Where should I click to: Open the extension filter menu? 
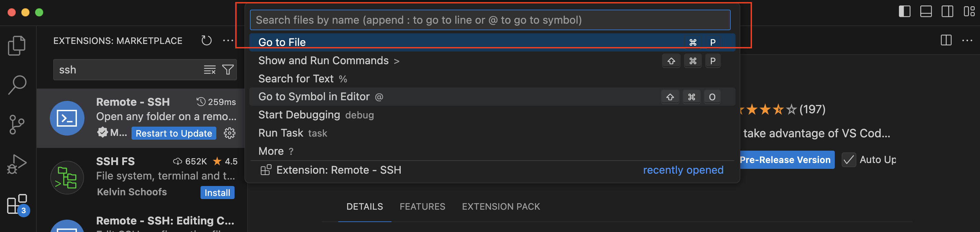(x=228, y=70)
